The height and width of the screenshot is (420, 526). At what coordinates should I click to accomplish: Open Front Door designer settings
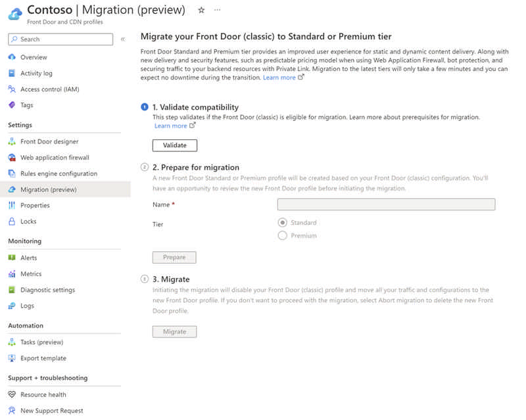tap(49, 141)
